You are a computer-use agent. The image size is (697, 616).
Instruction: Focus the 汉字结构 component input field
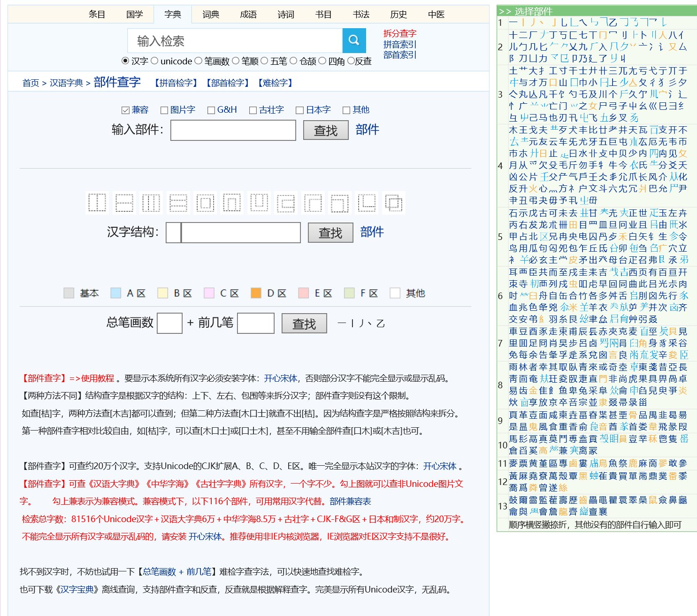[x=241, y=232]
